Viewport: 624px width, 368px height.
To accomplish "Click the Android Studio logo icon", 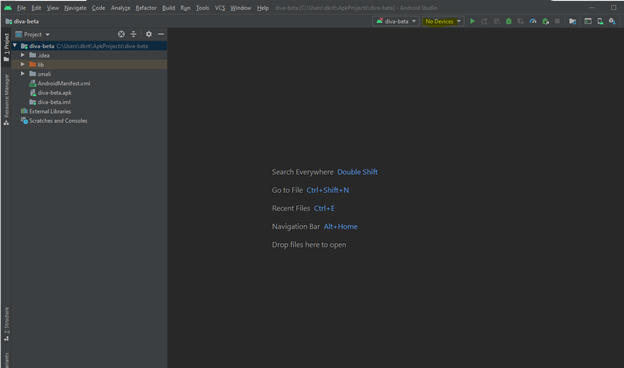I will pos(8,8).
